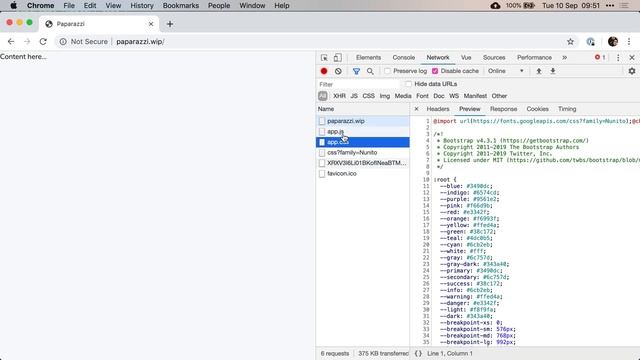
Task: Click the inspect element picker icon
Action: pos(324,58)
